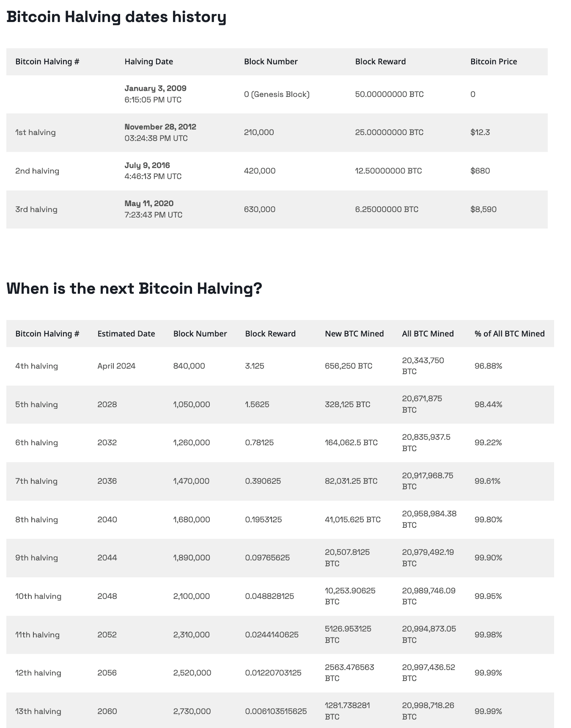This screenshot has height=728, width=571.
Task: Select the "New BTC Mined" column header
Action: (x=354, y=334)
